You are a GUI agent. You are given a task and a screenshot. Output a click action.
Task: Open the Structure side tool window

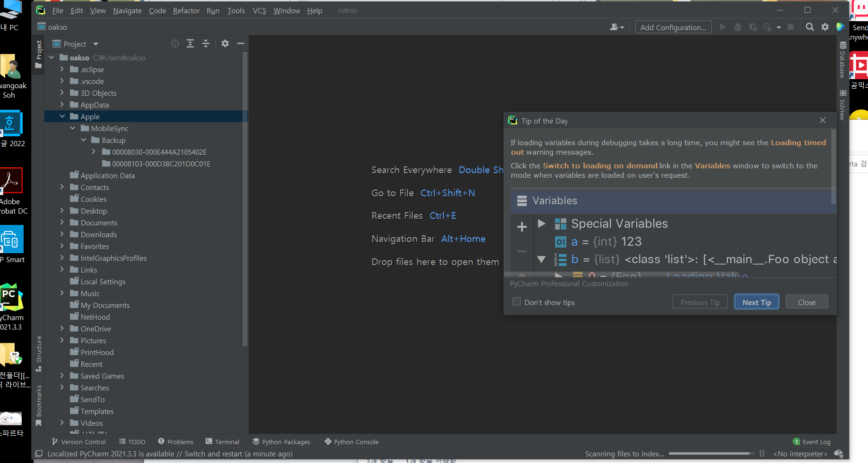point(39,354)
